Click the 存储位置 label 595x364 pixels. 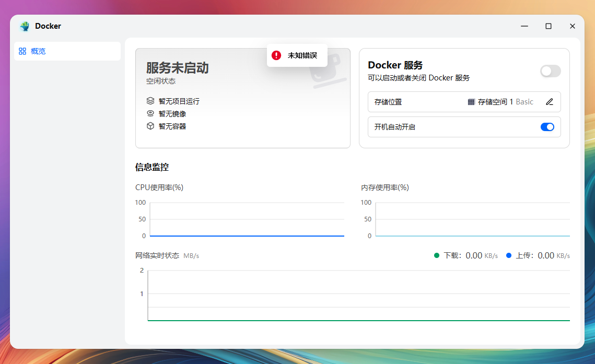click(388, 102)
